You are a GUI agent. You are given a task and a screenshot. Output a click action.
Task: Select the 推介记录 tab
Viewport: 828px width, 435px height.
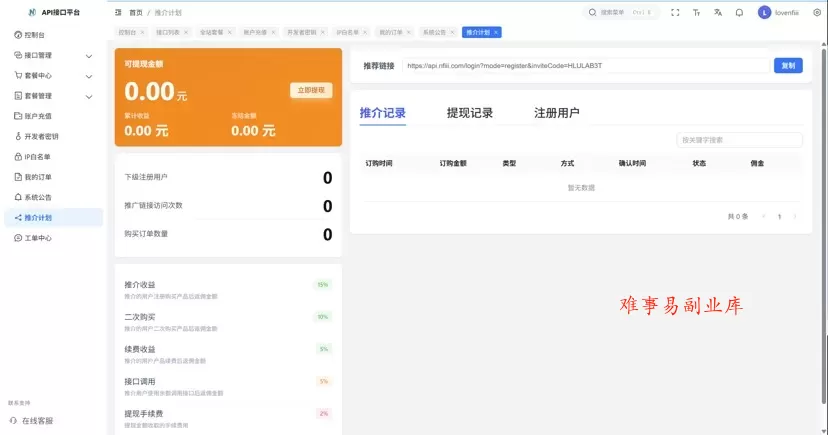point(382,113)
